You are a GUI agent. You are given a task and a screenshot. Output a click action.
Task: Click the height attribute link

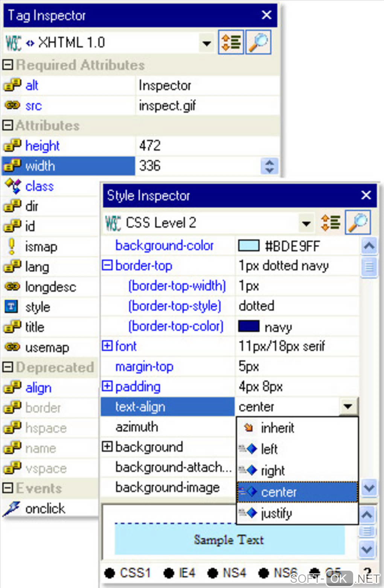pos(43,146)
